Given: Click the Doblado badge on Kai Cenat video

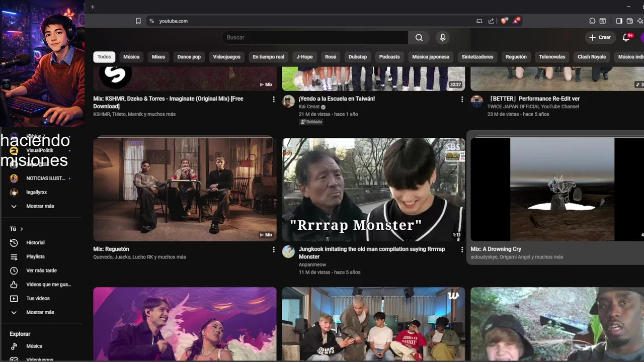Looking at the screenshot, I should click(x=311, y=122).
